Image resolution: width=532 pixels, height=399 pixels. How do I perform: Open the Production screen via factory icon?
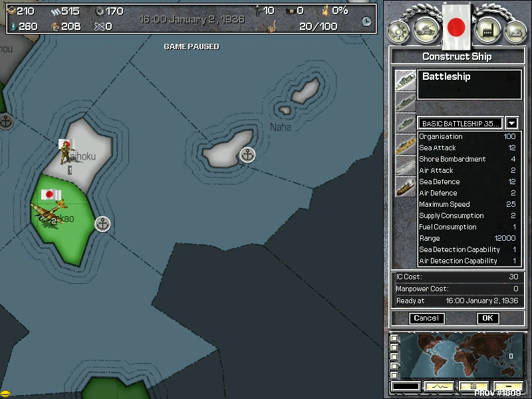coord(487,29)
